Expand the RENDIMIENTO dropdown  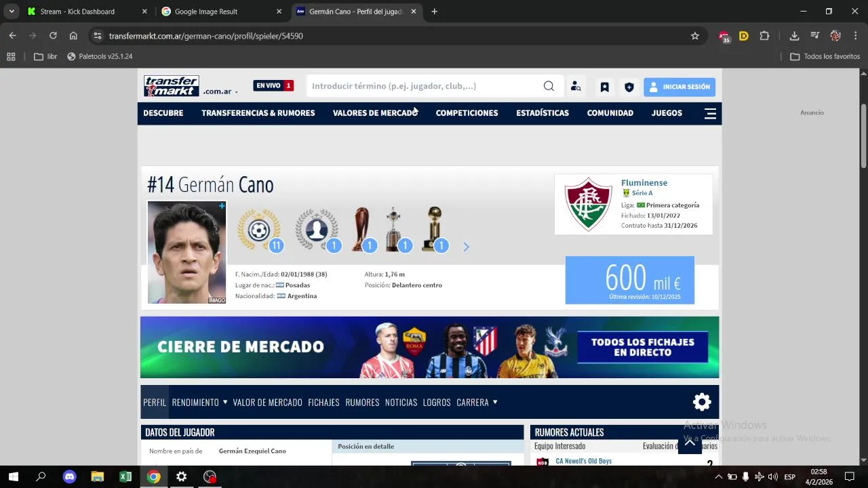225,402
